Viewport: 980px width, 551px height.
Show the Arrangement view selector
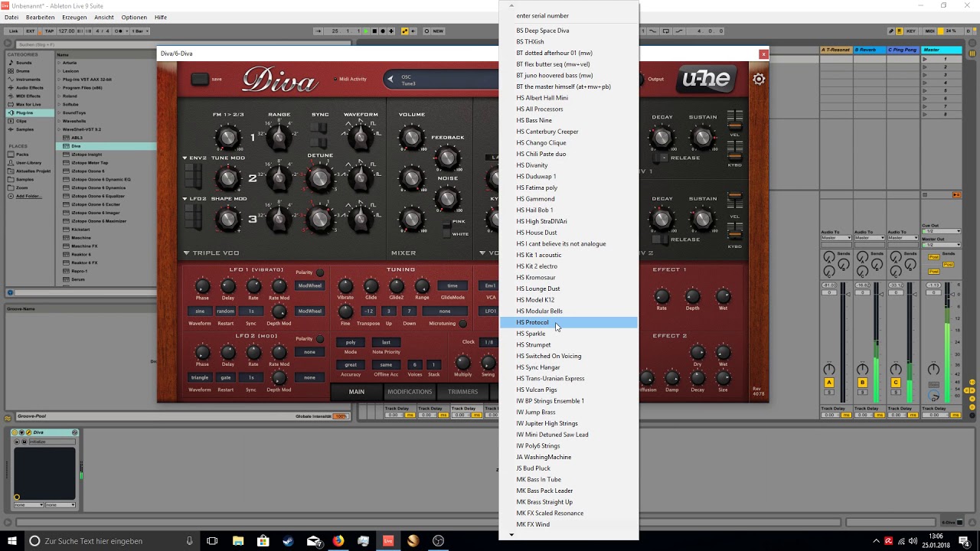[x=972, y=43]
